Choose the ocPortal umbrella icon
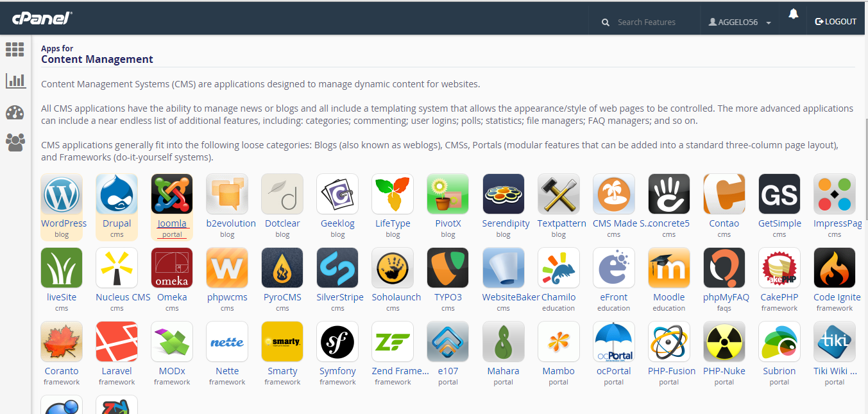Viewport: 868px width, 414px height. 613,341
